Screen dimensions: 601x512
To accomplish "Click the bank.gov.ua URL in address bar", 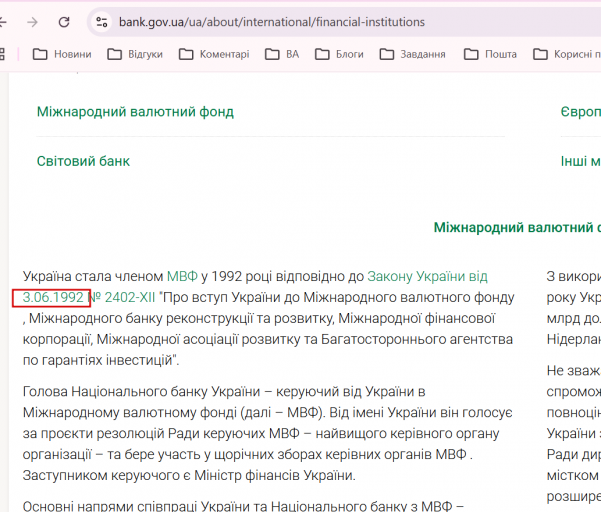I will (x=271, y=22).
